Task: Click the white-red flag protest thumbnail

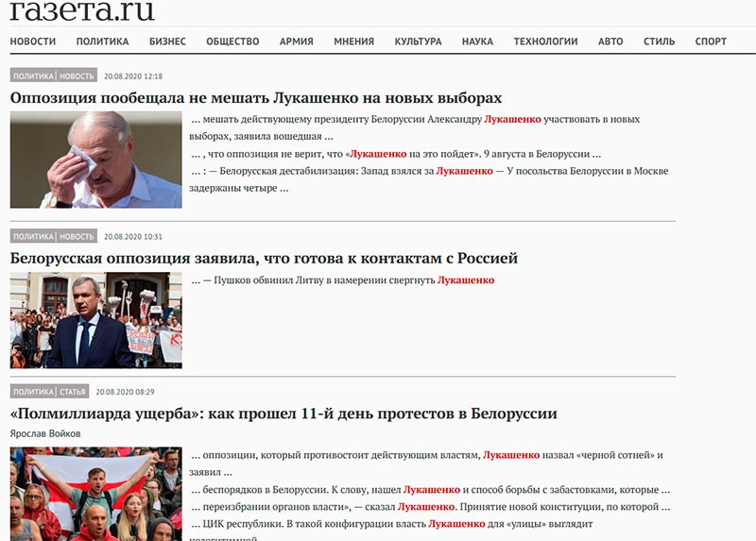Action: [96, 494]
